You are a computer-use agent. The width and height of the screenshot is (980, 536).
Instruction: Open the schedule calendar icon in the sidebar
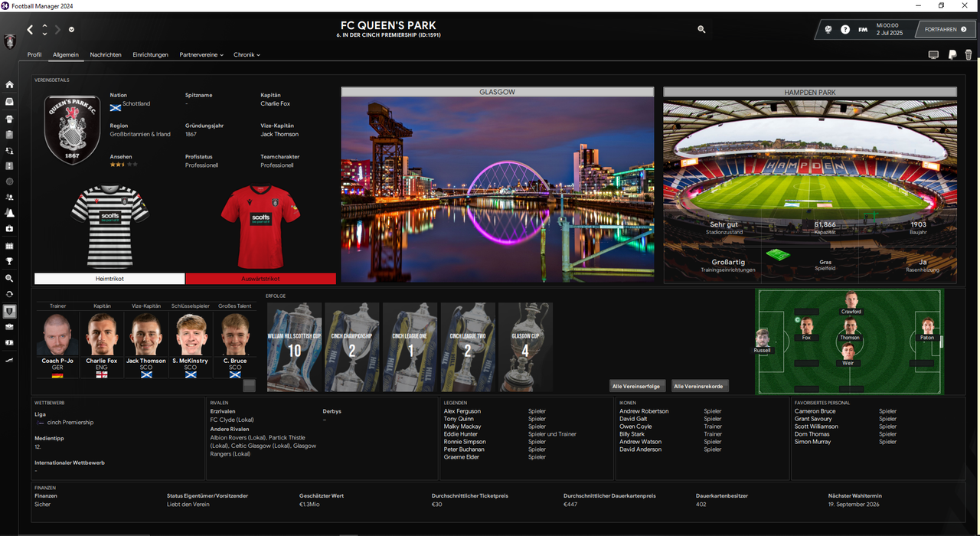pyautogui.click(x=9, y=246)
